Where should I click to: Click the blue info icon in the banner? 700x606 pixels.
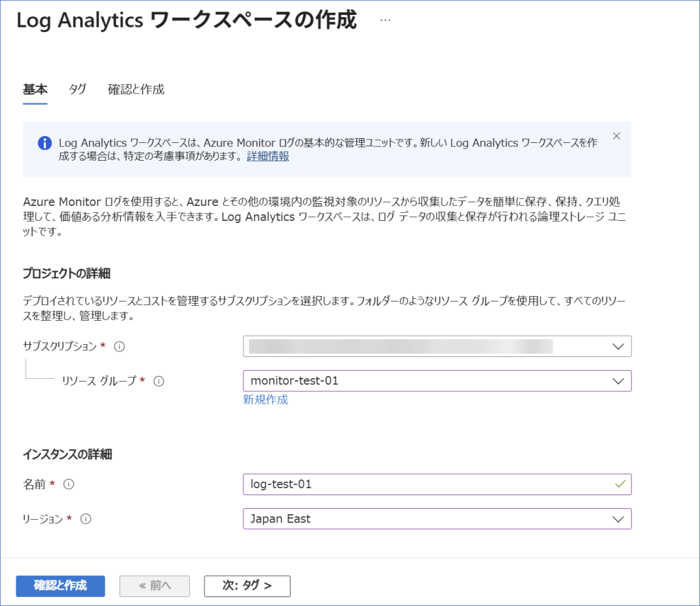44,143
